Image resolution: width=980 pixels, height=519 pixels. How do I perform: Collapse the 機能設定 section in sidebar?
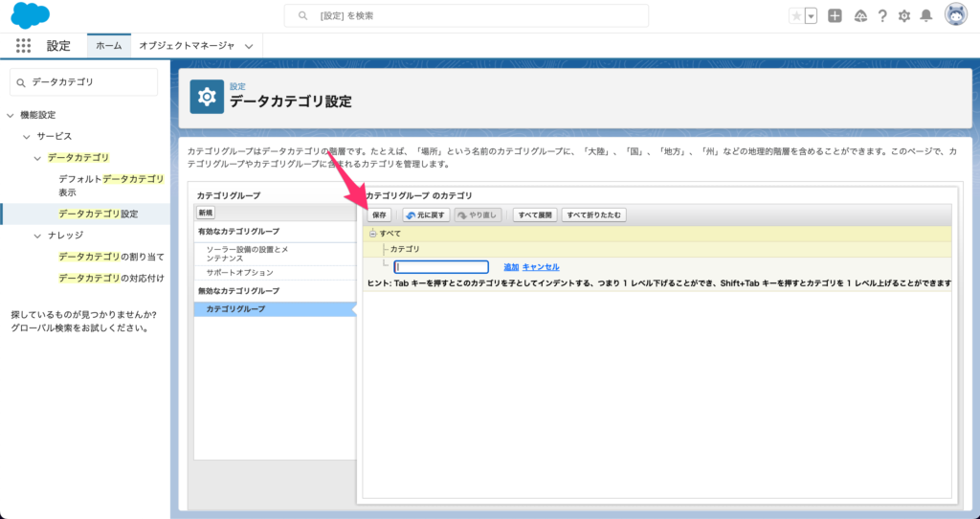tap(11, 115)
